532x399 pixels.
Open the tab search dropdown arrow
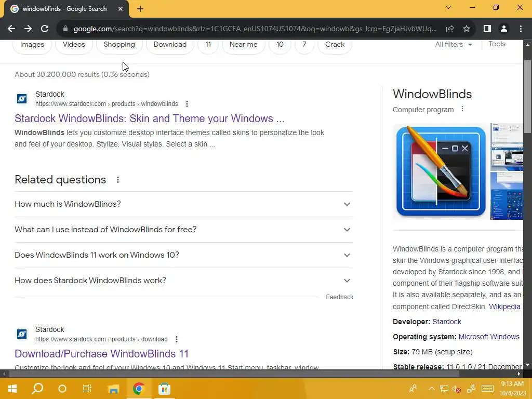point(448,7)
